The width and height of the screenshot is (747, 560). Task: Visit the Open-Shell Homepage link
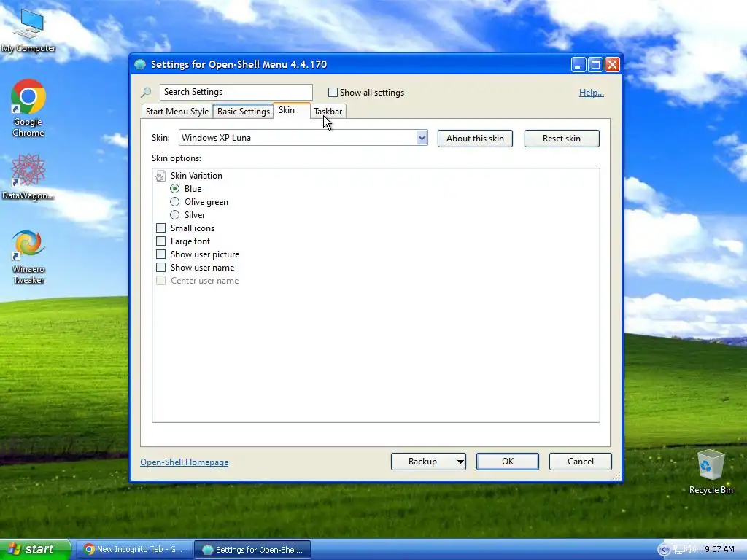(x=185, y=462)
